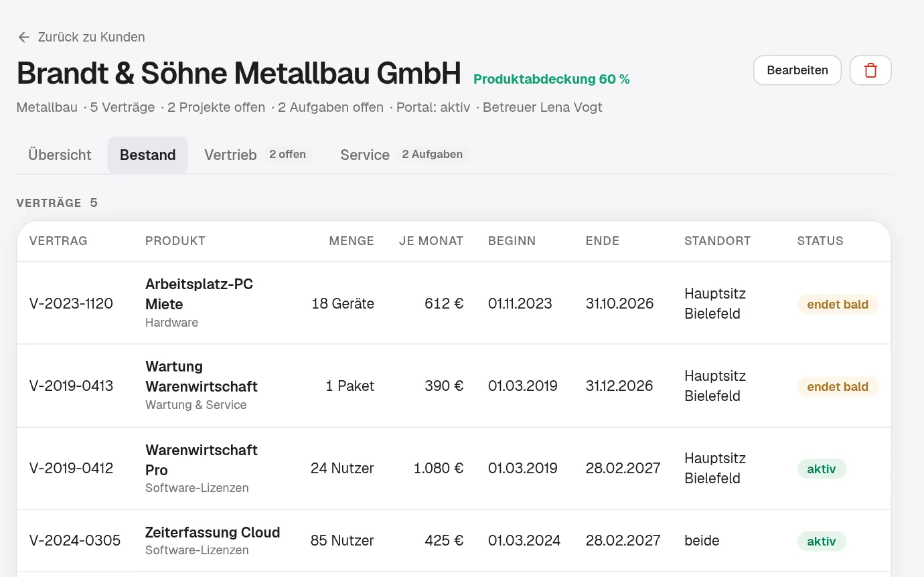Select contract V-2023-1120
The width and height of the screenshot is (924, 577).
click(71, 303)
